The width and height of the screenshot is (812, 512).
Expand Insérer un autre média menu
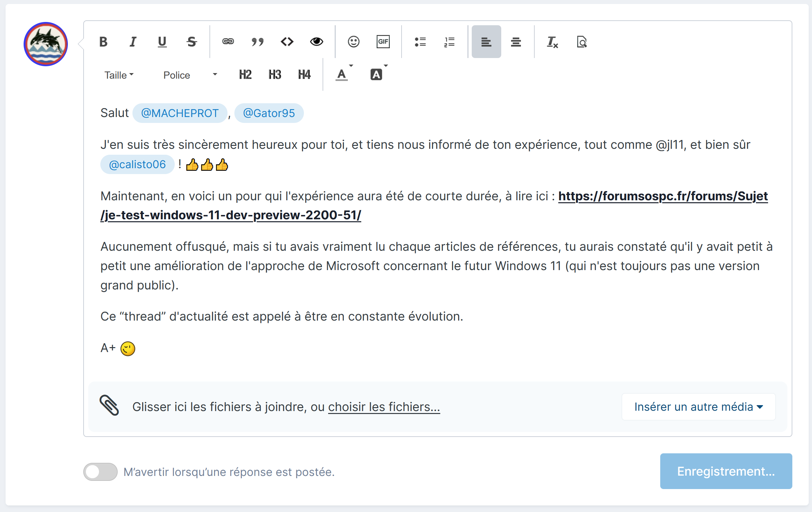[x=698, y=407]
